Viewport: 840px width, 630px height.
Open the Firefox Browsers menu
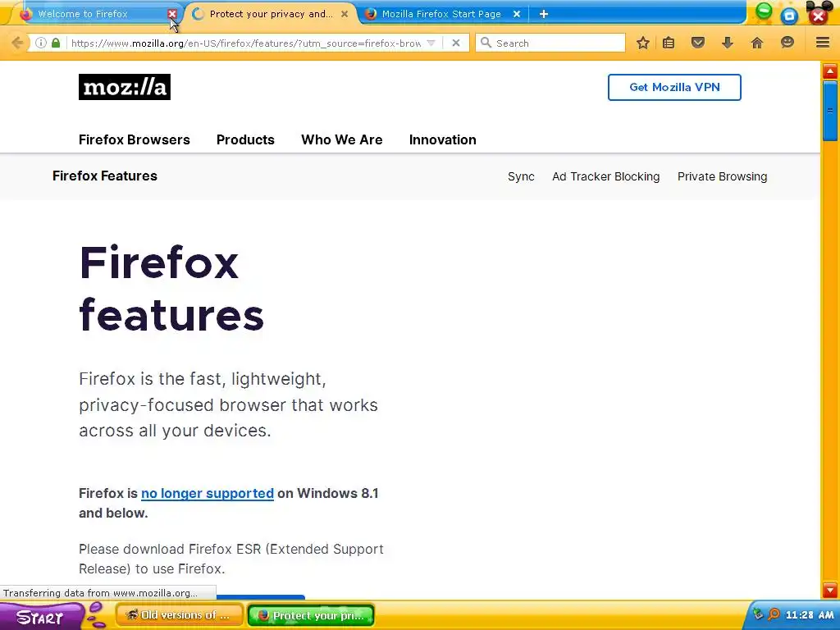[135, 139]
